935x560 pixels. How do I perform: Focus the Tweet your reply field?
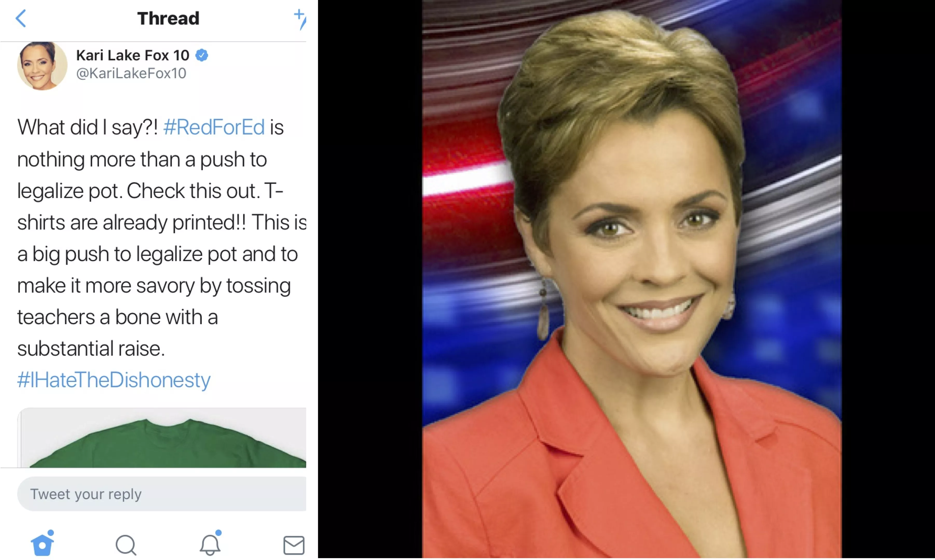coord(162,494)
